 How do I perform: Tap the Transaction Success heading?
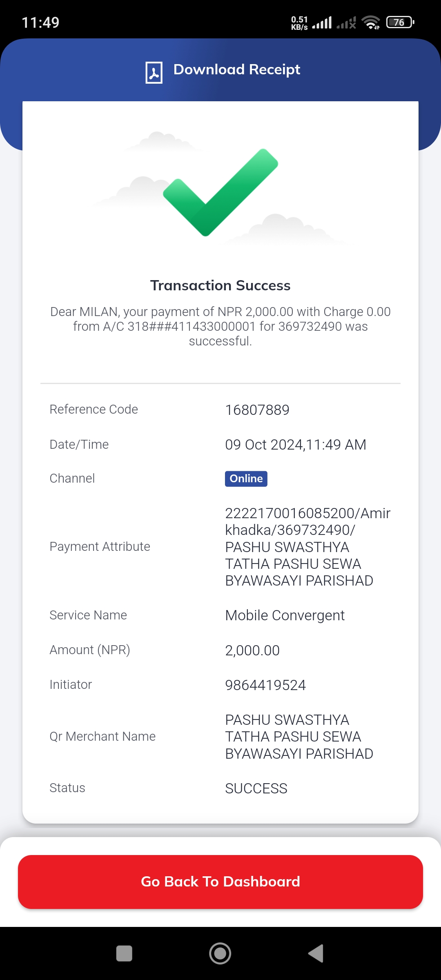click(x=220, y=285)
